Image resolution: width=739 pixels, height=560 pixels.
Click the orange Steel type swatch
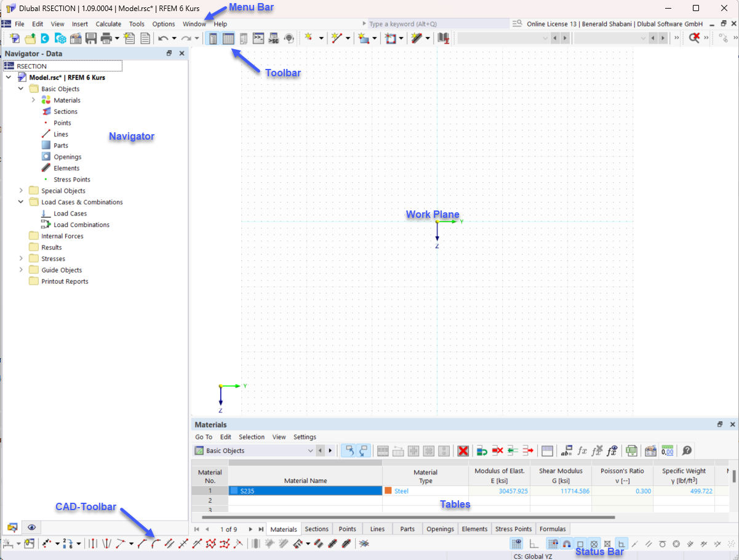(x=388, y=490)
